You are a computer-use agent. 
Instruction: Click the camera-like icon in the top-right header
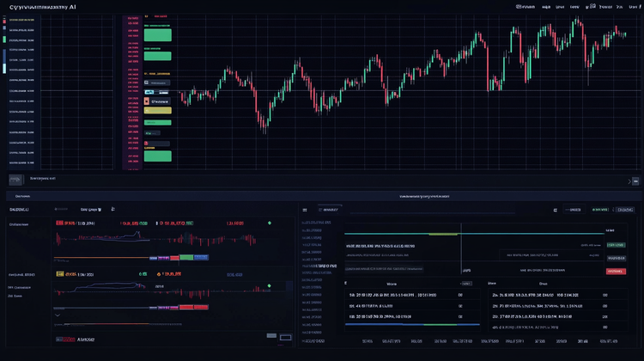point(592,6)
